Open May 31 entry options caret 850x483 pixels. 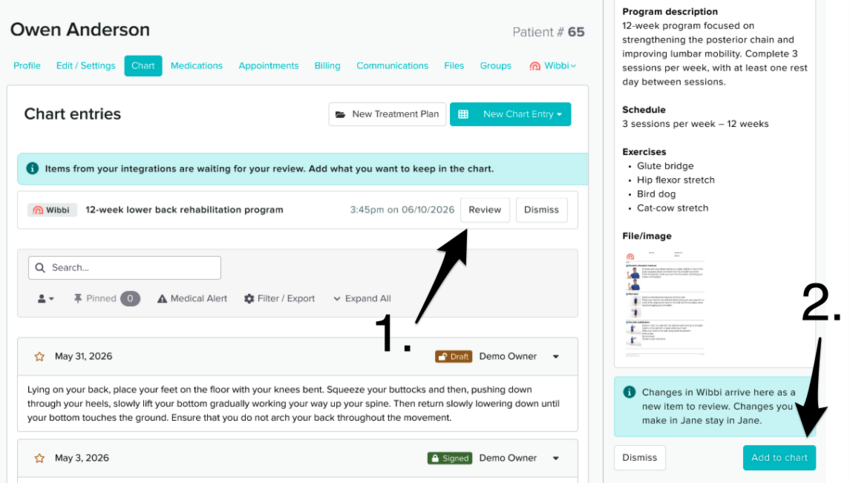[556, 357]
